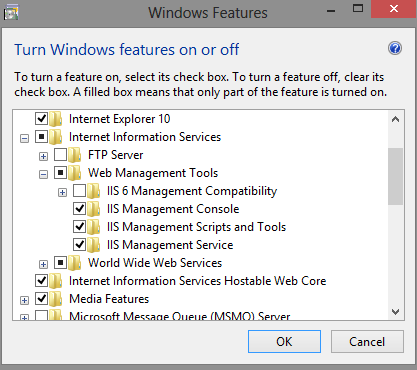This screenshot has height=370, width=417.
Task: Click the Cancel button
Action: tap(367, 342)
